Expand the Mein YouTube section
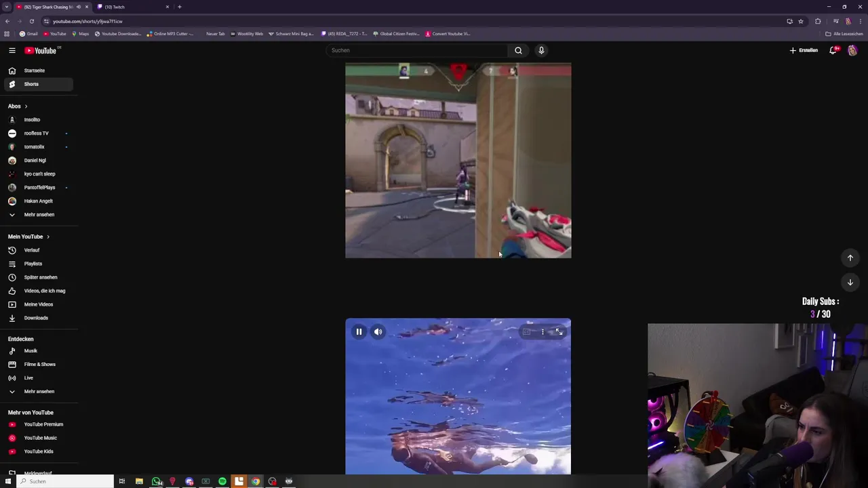The width and height of the screenshot is (868, 488). (x=29, y=237)
